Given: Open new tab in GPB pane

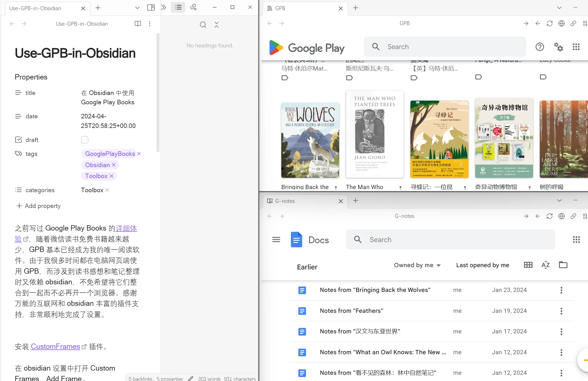Looking at the screenshot, I should pos(355,8).
